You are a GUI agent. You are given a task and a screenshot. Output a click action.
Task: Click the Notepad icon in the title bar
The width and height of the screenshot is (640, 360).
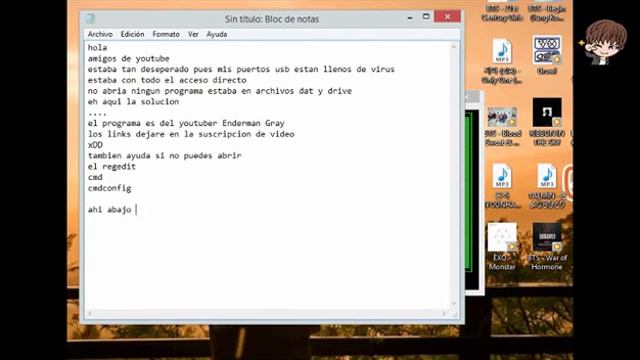click(90, 19)
